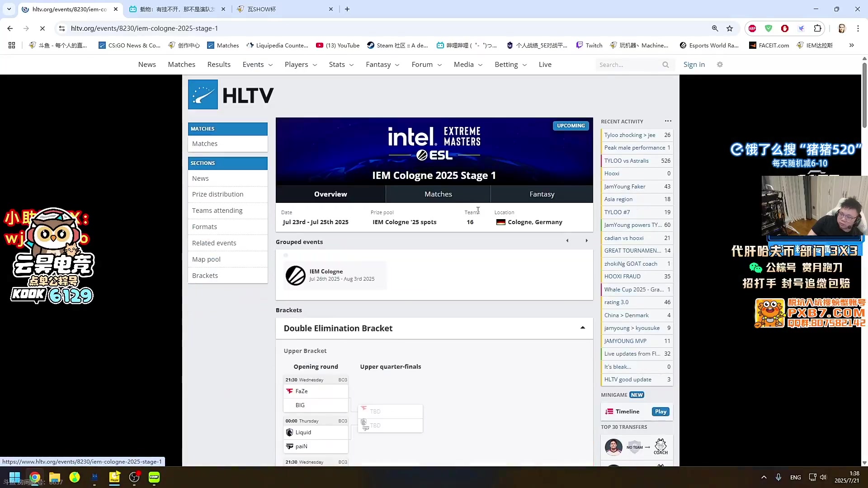Screen dimensions: 868x488
Task: Open the green shield extension icon
Action: pyautogui.click(x=769, y=28)
